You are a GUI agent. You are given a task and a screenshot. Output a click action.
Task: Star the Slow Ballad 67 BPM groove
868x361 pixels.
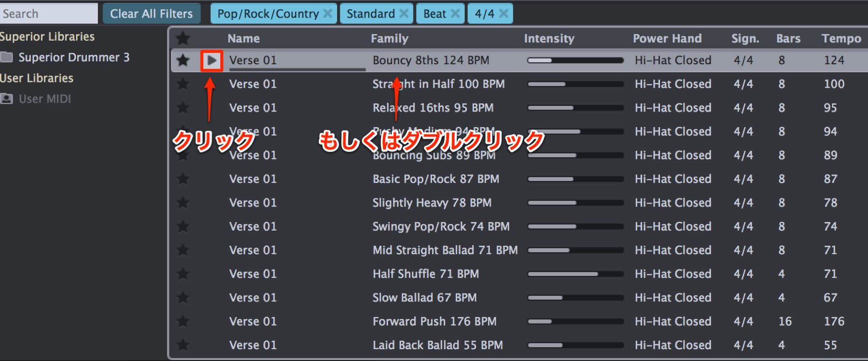183,298
